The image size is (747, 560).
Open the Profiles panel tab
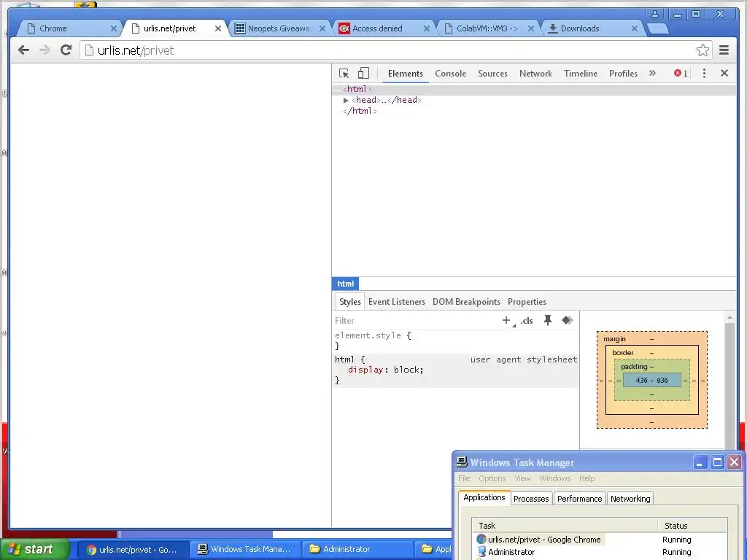[x=623, y=74]
